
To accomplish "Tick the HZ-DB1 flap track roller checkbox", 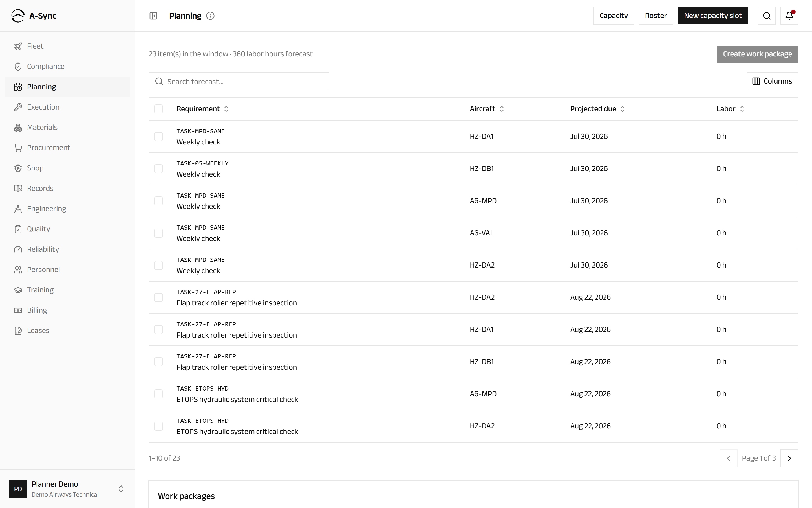I will 158,362.
